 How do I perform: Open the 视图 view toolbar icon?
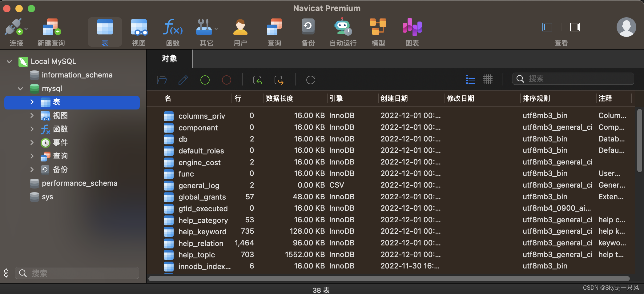[x=139, y=27]
